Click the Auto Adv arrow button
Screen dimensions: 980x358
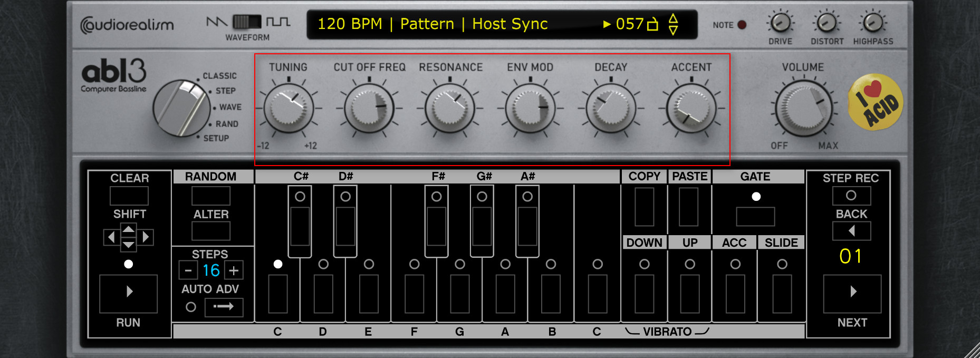(224, 307)
